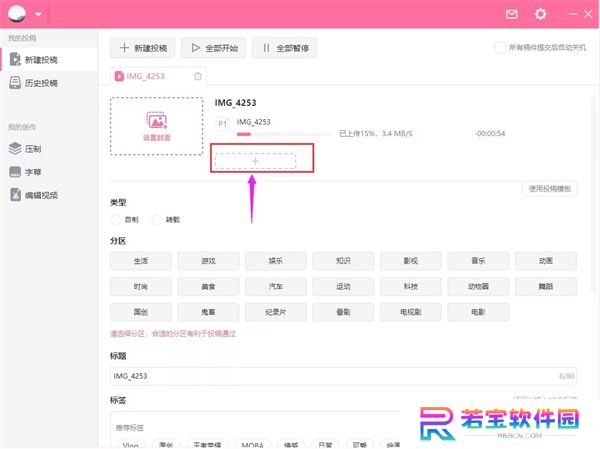The height and width of the screenshot is (449, 600).
Task: Choose the 动画 category
Action: click(x=546, y=261)
